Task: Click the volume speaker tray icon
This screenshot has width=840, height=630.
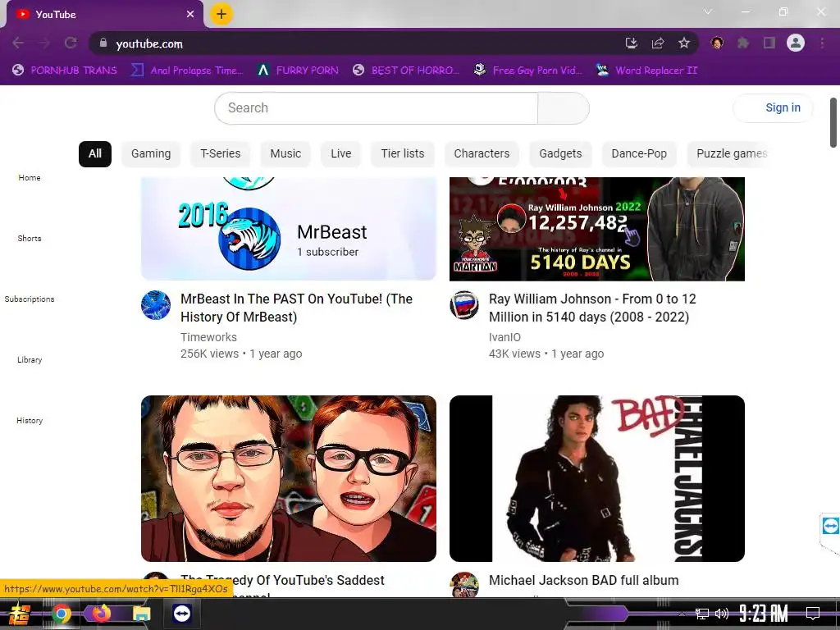Action: point(722,614)
